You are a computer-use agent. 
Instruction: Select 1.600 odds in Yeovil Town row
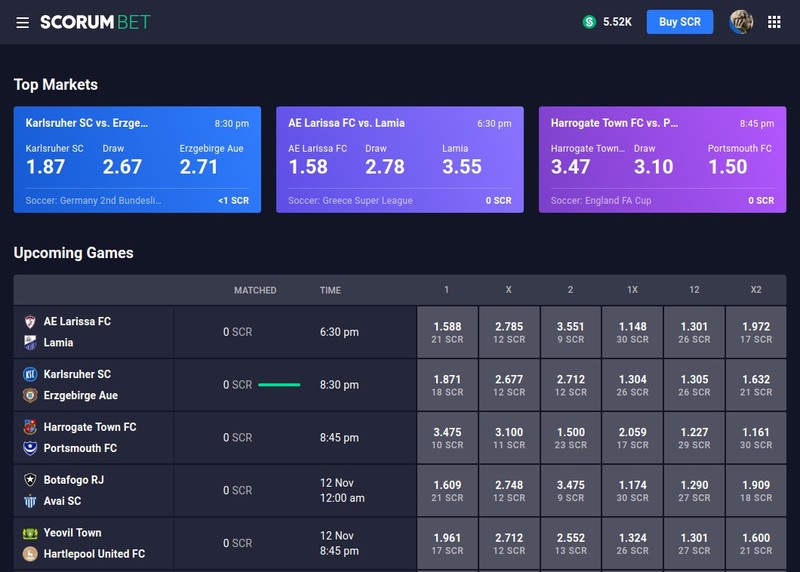[756, 543]
